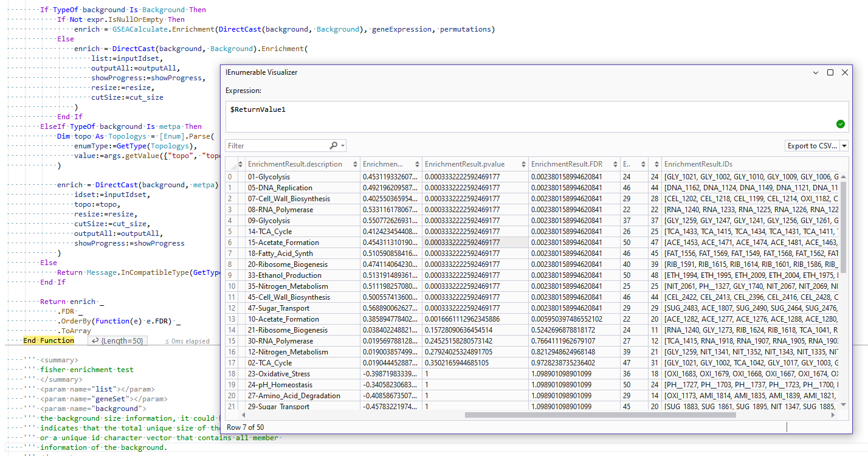Viewport: 868px width, 456px height.
Task: Click sort arrows in the index column header
Action: (x=239, y=164)
